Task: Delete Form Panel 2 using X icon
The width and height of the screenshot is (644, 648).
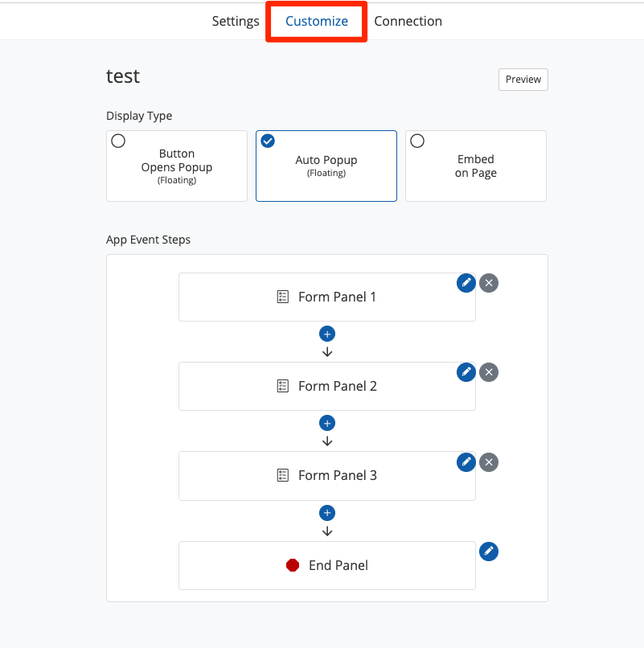Action: [x=489, y=372]
